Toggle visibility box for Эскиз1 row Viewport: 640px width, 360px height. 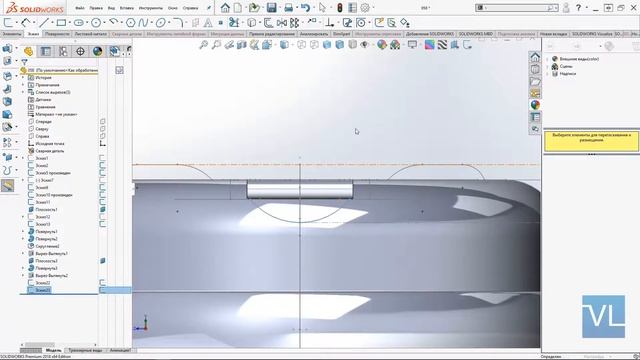102,158
